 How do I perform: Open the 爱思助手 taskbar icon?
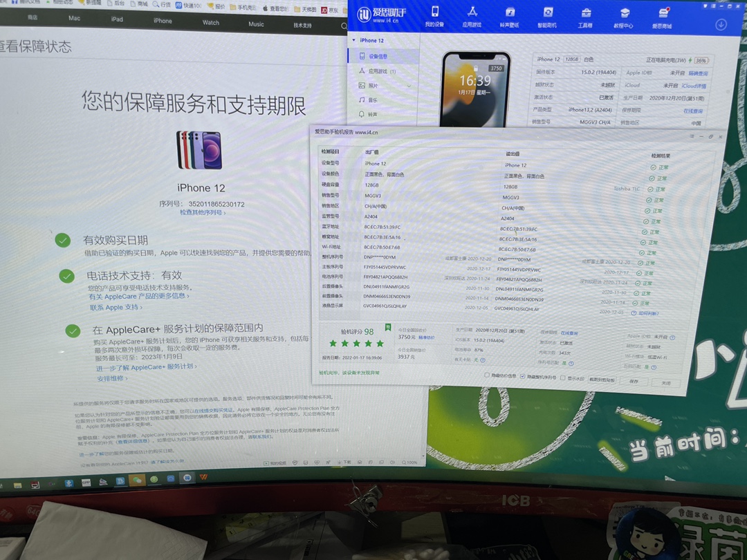point(187,477)
